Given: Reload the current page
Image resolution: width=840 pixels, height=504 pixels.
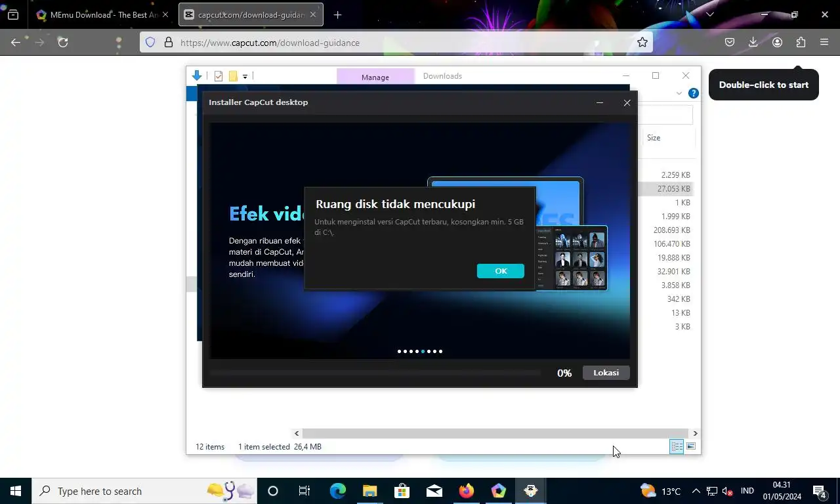Looking at the screenshot, I should coord(63,42).
